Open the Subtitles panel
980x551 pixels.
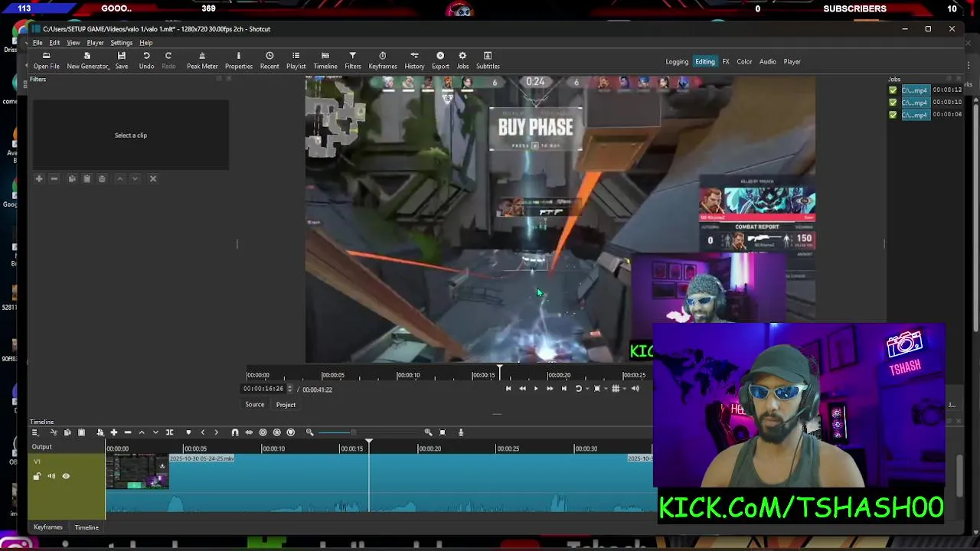(x=488, y=60)
